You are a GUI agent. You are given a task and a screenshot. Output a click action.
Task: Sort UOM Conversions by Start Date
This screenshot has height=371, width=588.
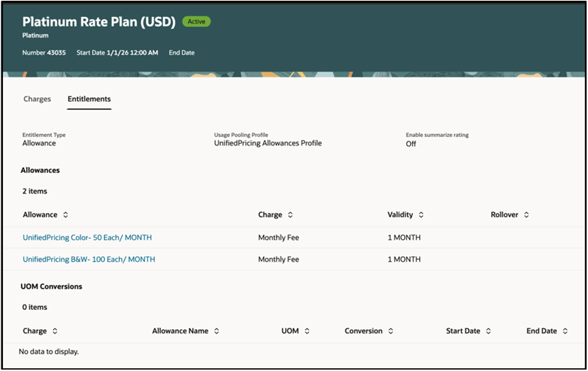tap(488, 331)
